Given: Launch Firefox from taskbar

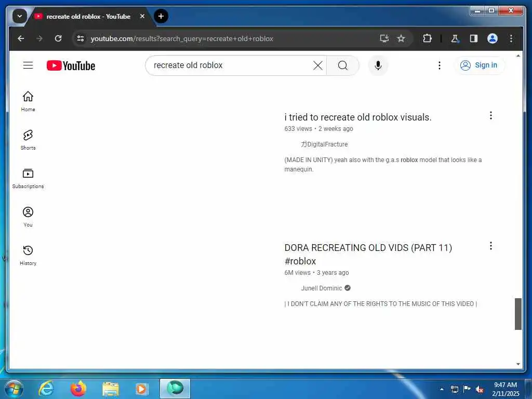Looking at the screenshot, I should click(78, 389).
